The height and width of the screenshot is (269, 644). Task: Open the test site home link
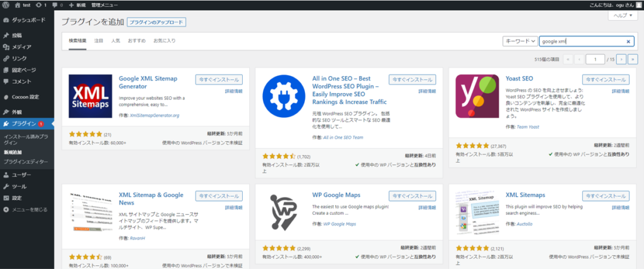pos(23,5)
